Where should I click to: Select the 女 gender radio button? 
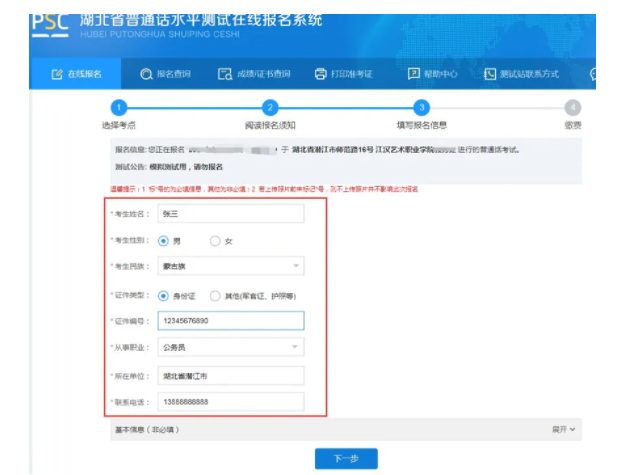[x=215, y=240]
